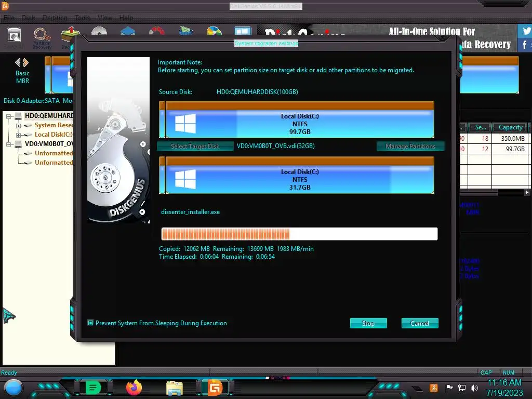532x399 pixels.
Task: Stop the migration with Stop button
Action: 368,323
